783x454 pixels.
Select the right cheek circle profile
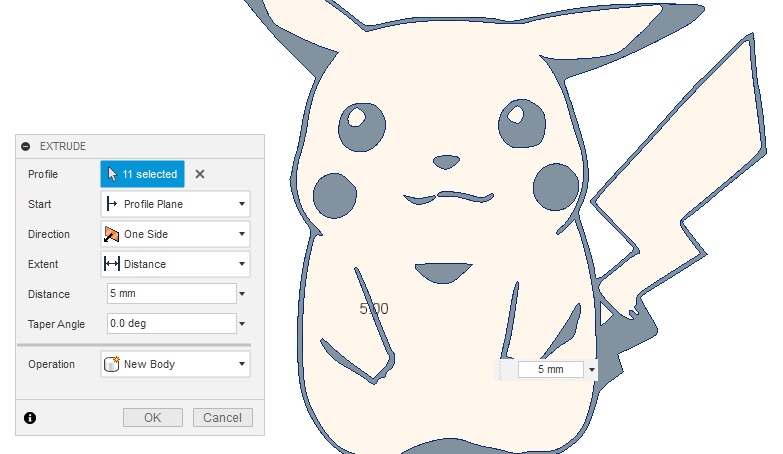[x=555, y=186]
